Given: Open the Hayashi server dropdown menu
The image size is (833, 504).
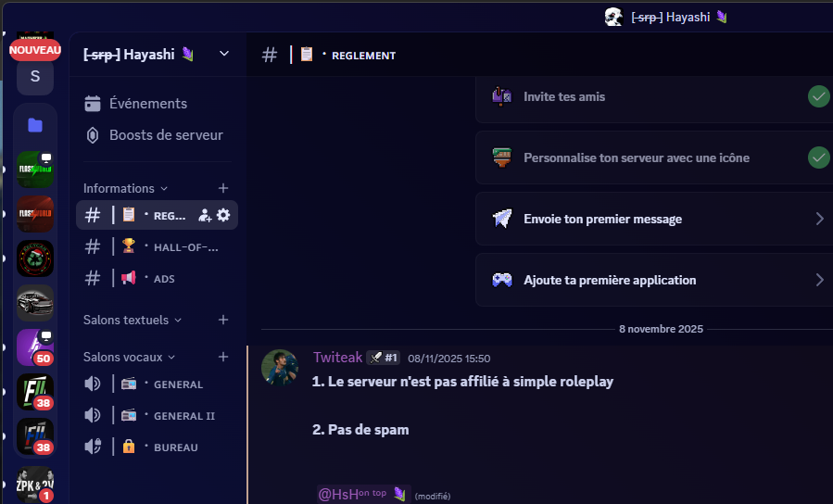Looking at the screenshot, I should (223, 54).
